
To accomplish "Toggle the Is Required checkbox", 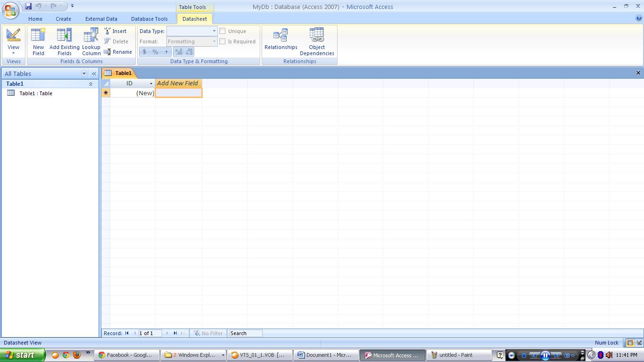I will click(222, 41).
